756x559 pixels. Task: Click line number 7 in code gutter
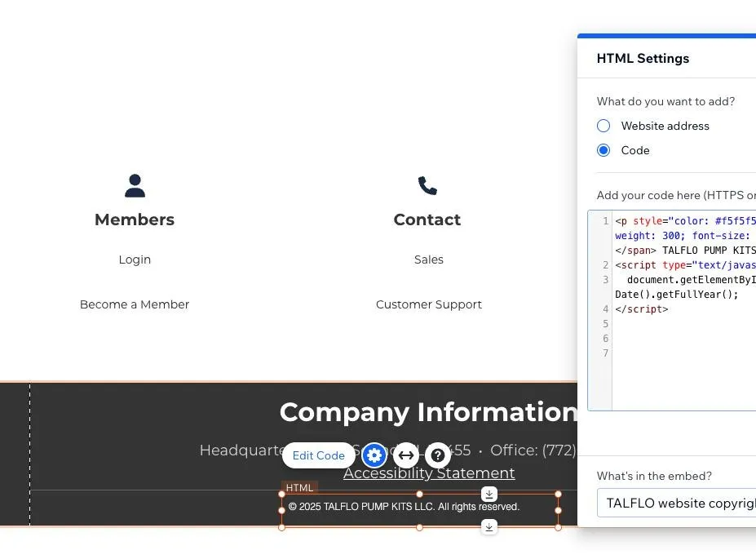point(606,353)
